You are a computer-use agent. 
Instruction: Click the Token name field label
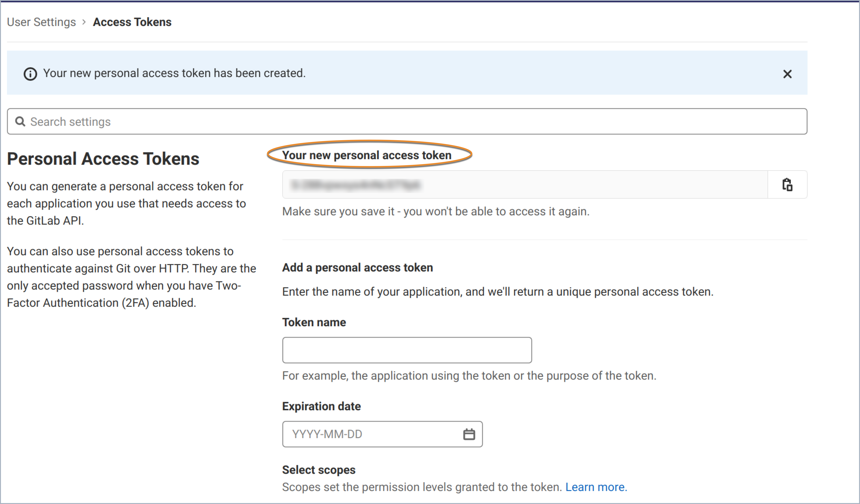coord(314,322)
